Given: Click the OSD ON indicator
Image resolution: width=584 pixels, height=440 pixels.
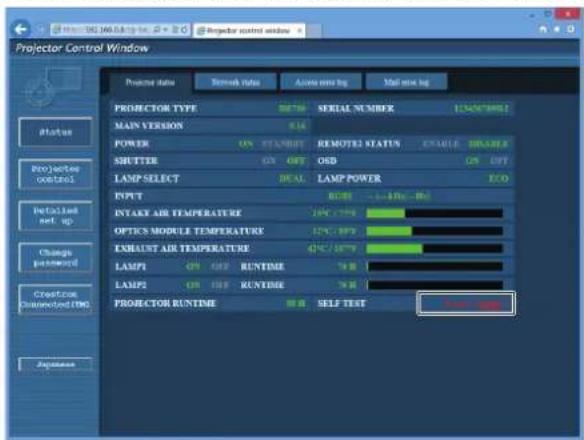Looking at the screenshot, I should pos(472,161).
